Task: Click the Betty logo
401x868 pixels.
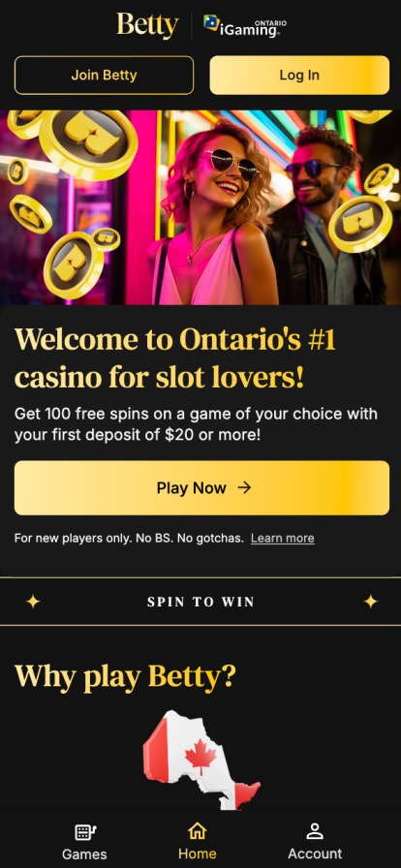Action: coord(147,26)
